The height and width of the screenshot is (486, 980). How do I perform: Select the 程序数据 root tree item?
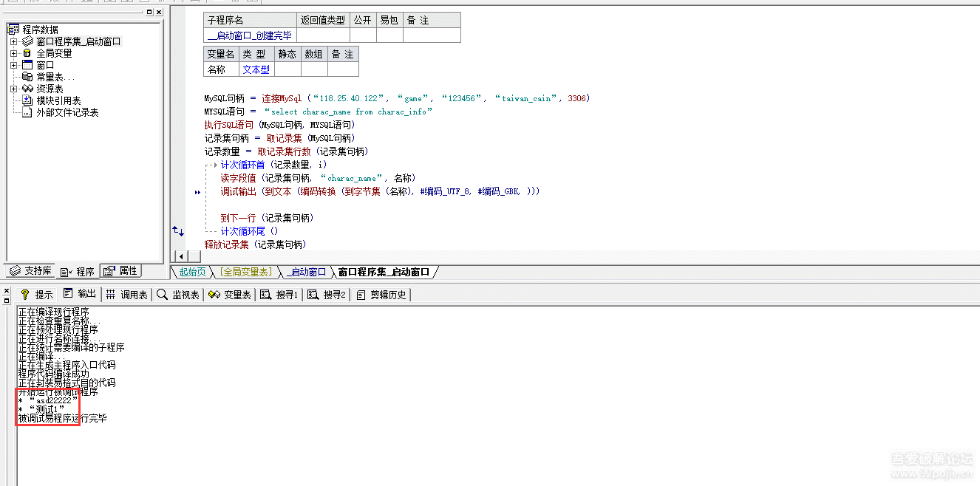40,30
